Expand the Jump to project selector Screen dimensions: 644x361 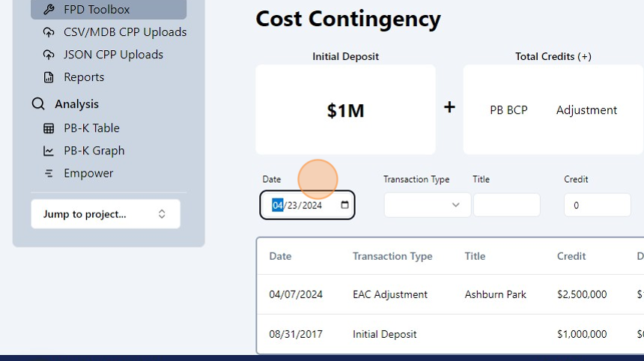point(106,214)
